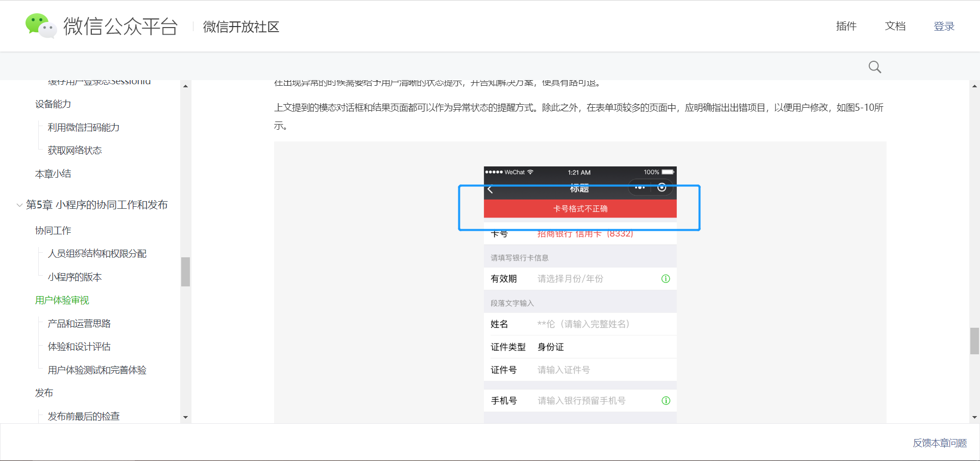Open the 文档 menu item
This screenshot has height=461, width=980.
895,26
